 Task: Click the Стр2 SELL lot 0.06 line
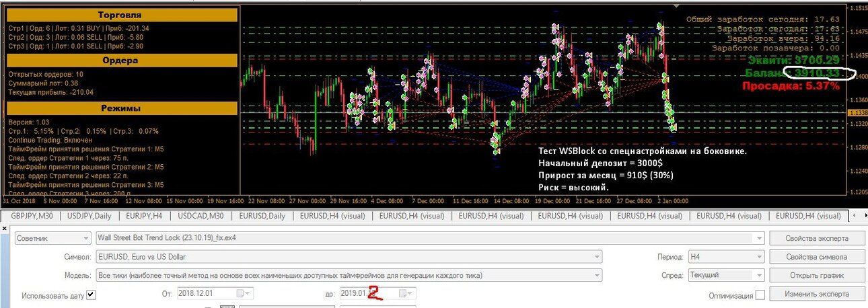click(x=75, y=37)
